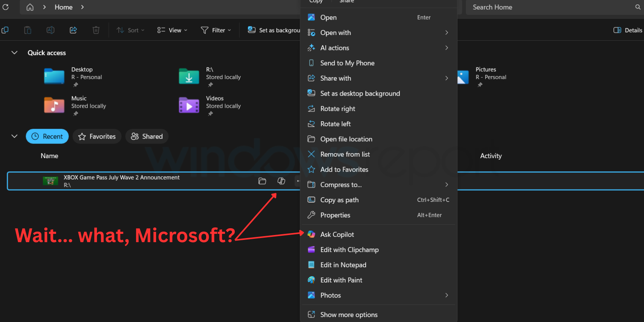
Task: Click open file location icon on XBOX row
Action: pyautogui.click(x=262, y=181)
